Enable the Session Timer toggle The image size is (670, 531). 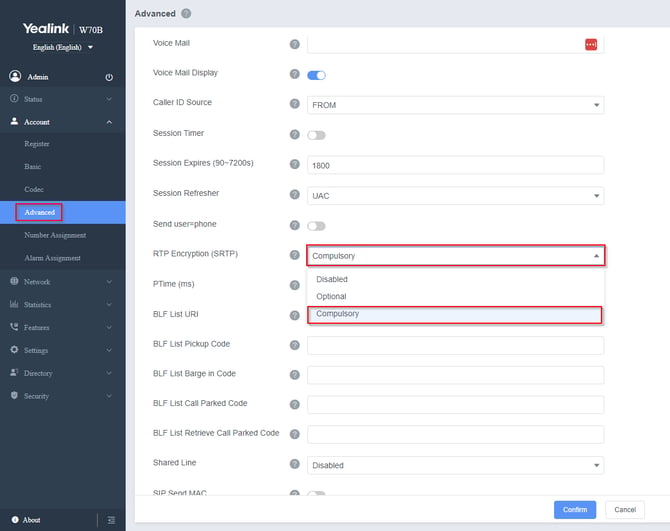[316, 135]
